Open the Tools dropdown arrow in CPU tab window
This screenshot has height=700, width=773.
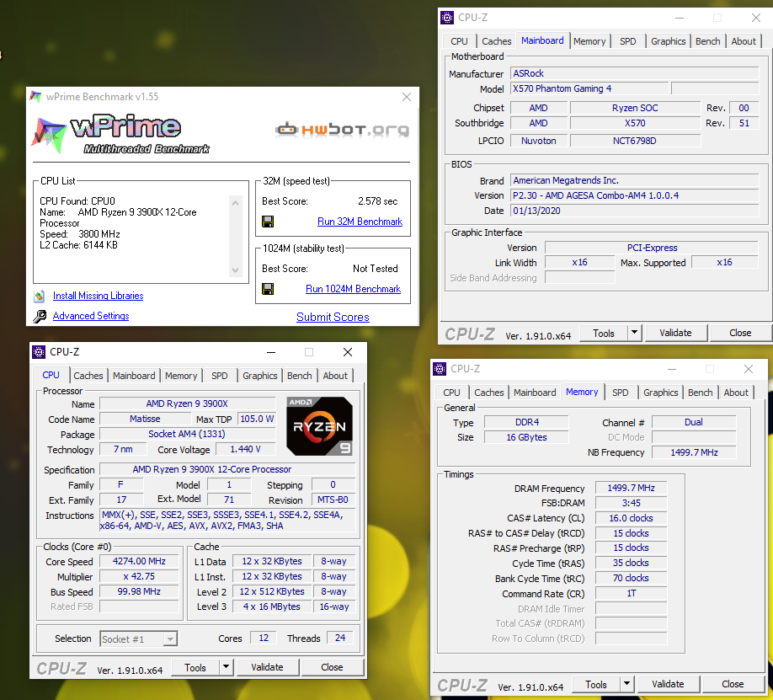[226, 667]
